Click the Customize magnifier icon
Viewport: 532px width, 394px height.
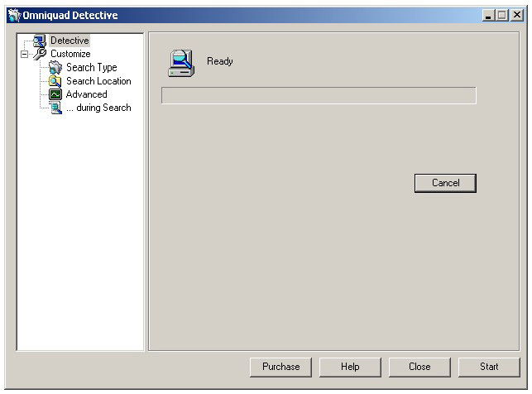(x=40, y=54)
